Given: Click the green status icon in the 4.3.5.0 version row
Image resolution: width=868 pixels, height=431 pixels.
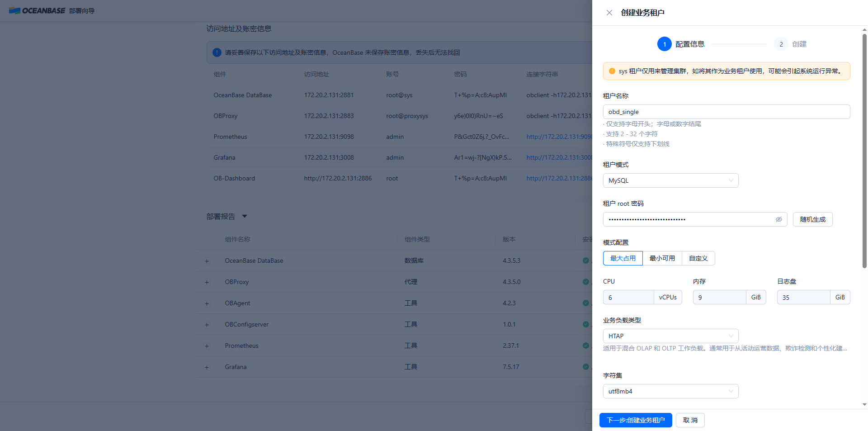Looking at the screenshot, I should 586,282.
